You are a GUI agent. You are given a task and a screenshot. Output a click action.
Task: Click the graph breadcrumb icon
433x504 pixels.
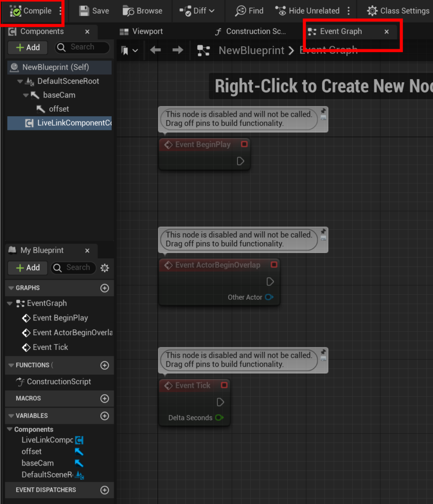(203, 51)
